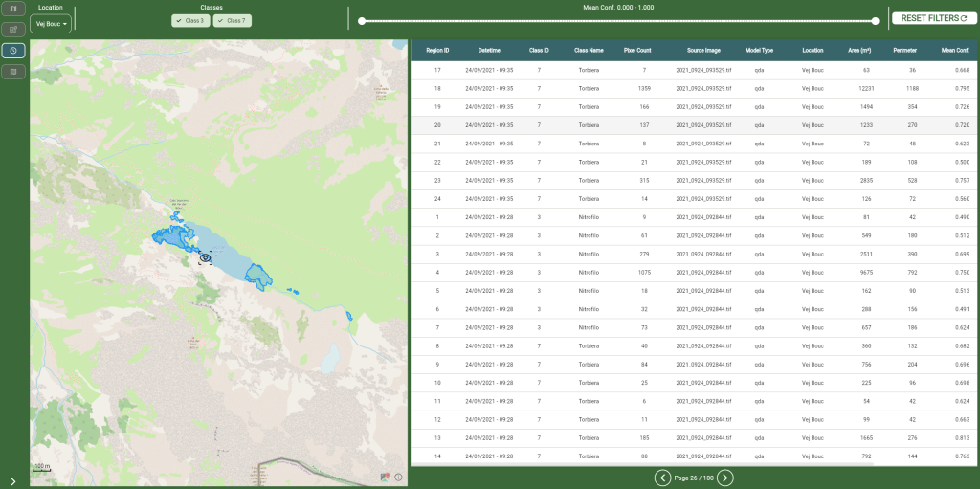Toggle the Class 7 filter chip

click(x=232, y=20)
